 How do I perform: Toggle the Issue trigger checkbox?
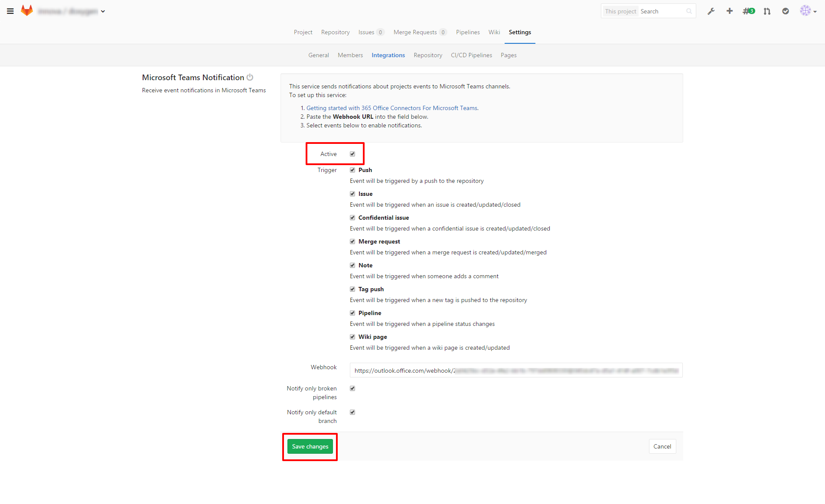(352, 194)
